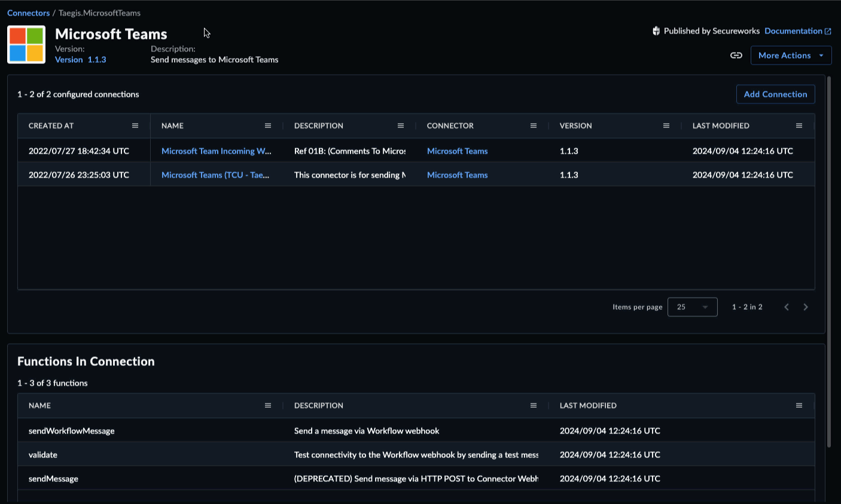Select validate function row
The height and width of the screenshot is (504, 841).
[x=416, y=454]
